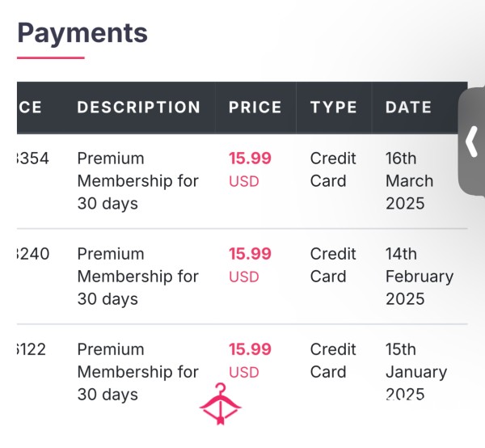
Task: Click the pink archer bow logo icon
Action: coord(220,404)
